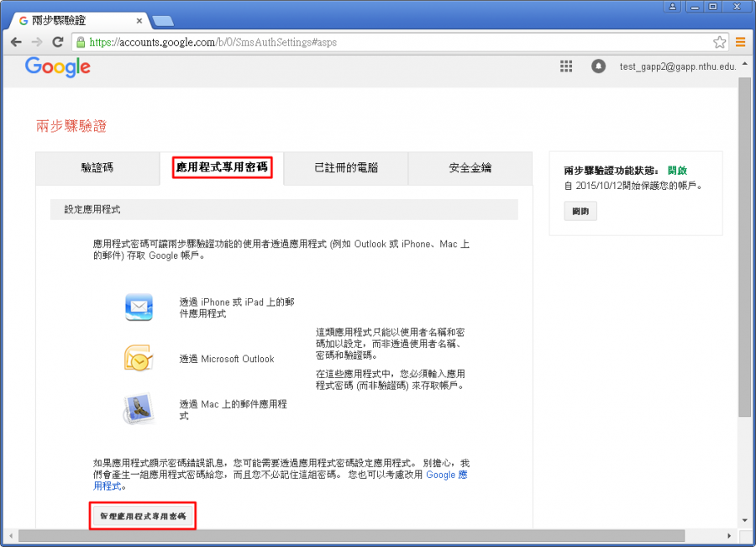Open Google notifications bell
756x547 pixels.
[x=598, y=66]
